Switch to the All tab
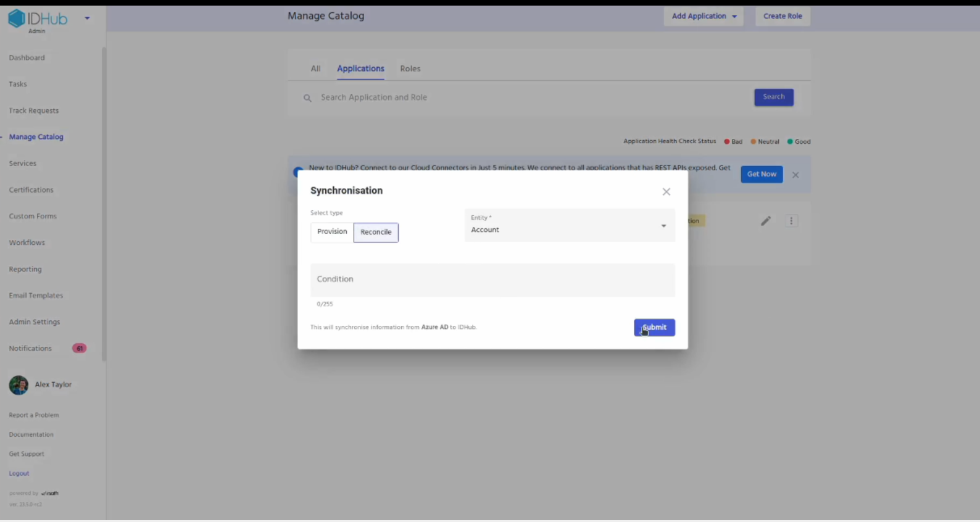 pos(315,68)
